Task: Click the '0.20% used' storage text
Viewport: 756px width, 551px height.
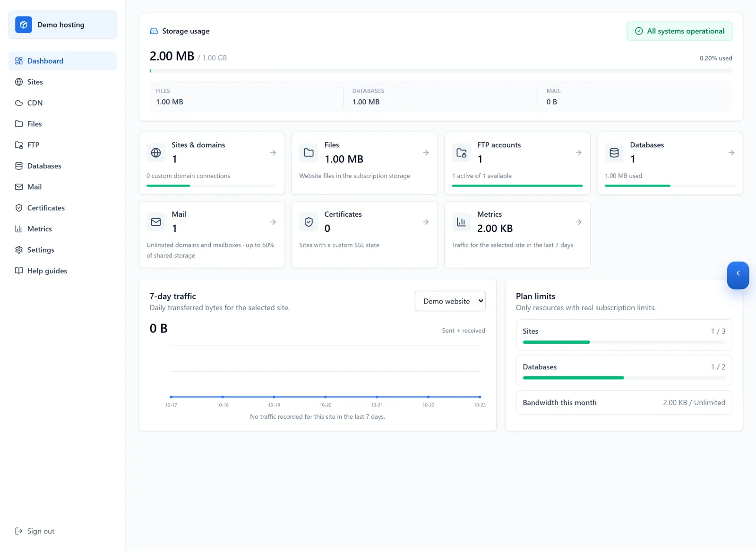Action: click(716, 58)
